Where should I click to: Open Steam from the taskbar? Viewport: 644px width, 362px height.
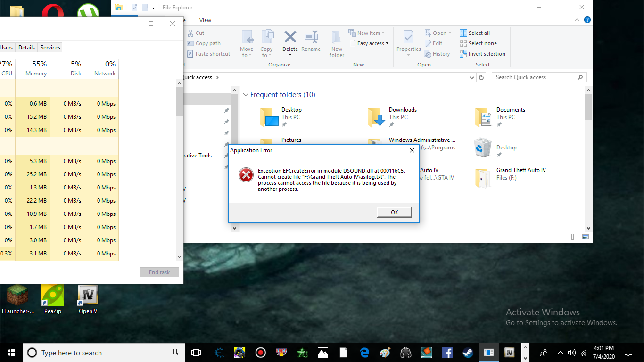point(467,353)
